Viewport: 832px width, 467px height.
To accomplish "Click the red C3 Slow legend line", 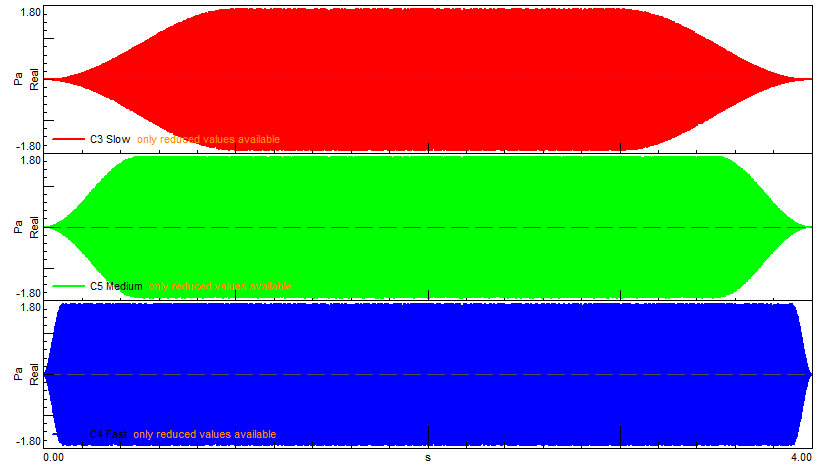I will [69, 139].
